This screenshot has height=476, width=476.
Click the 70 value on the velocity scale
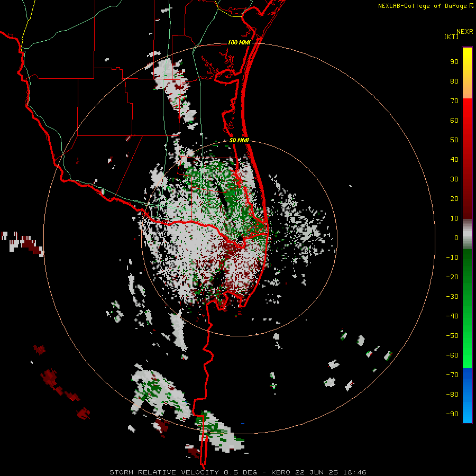coord(454,101)
